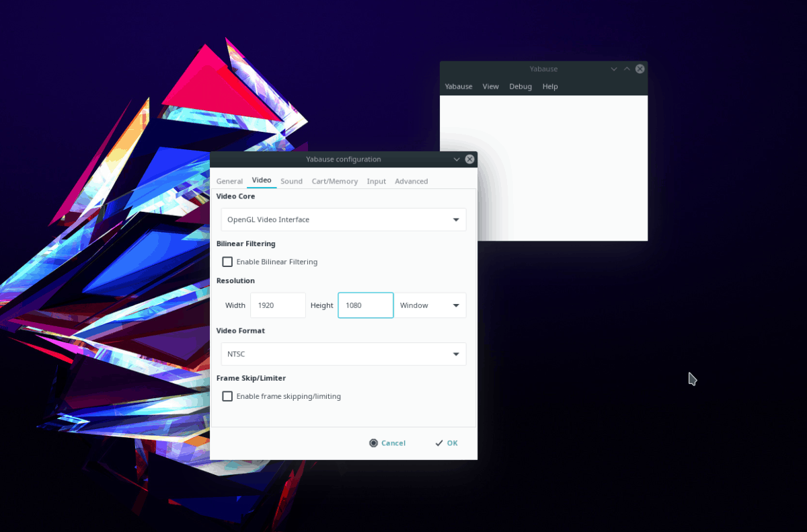Screen dimensions: 807x532
Task: Open the Window display mode dropdown
Action: coord(430,305)
